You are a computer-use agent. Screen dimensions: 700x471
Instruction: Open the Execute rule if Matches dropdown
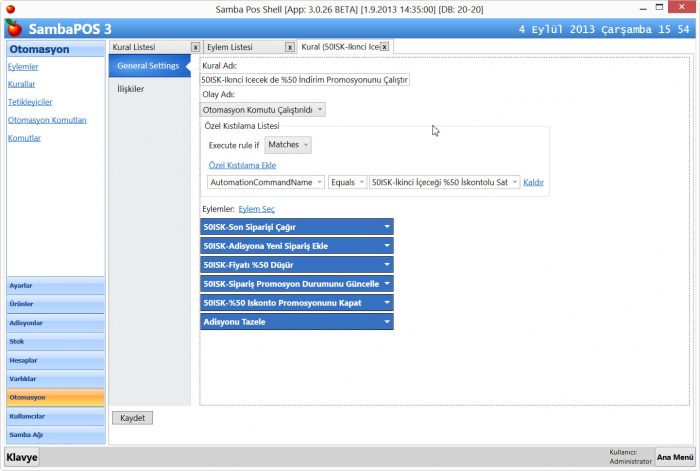(290, 145)
